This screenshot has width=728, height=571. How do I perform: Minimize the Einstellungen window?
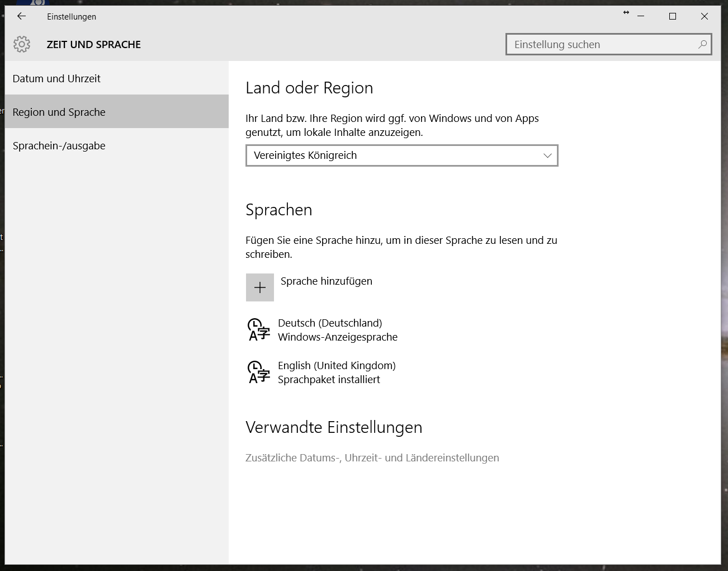(x=641, y=16)
